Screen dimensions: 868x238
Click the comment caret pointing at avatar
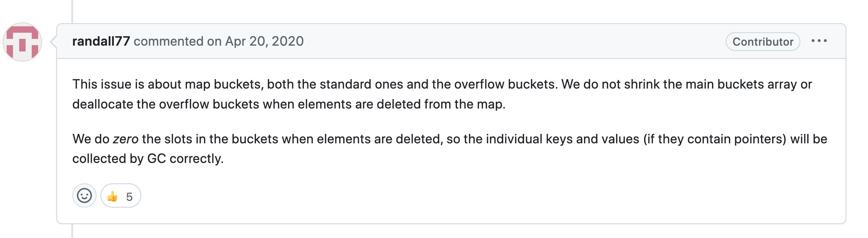click(x=53, y=42)
